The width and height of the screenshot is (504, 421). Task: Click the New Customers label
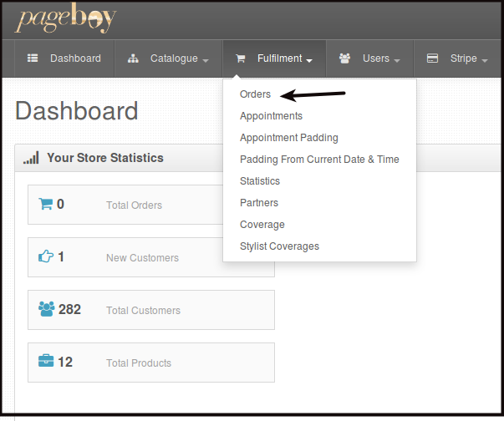(142, 258)
